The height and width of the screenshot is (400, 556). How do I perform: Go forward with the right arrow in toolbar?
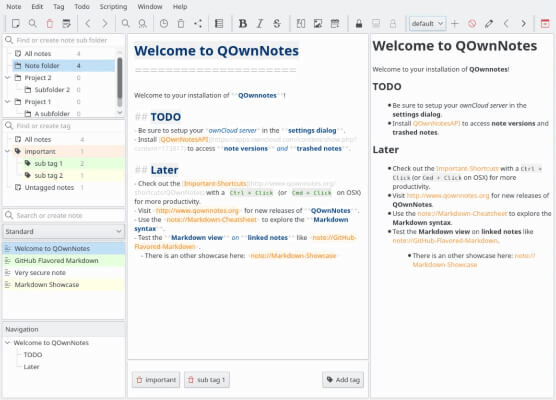(105, 24)
